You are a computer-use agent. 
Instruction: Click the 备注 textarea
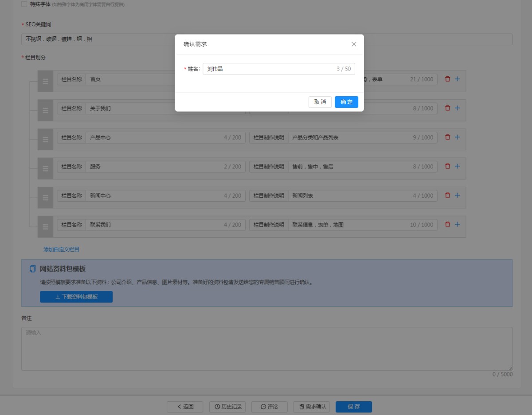click(x=266, y=348)
